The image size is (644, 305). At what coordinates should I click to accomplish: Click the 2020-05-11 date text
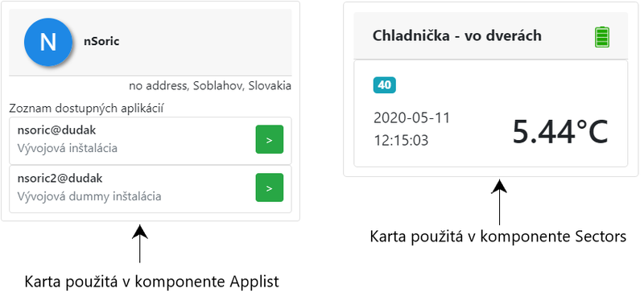pos(412,118)
